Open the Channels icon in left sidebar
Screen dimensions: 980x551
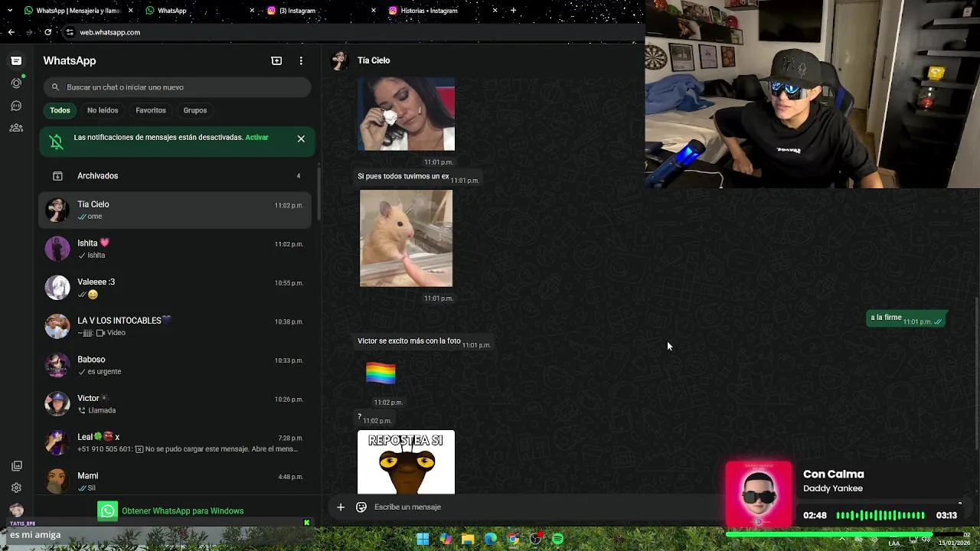click(x=16, y=106)
